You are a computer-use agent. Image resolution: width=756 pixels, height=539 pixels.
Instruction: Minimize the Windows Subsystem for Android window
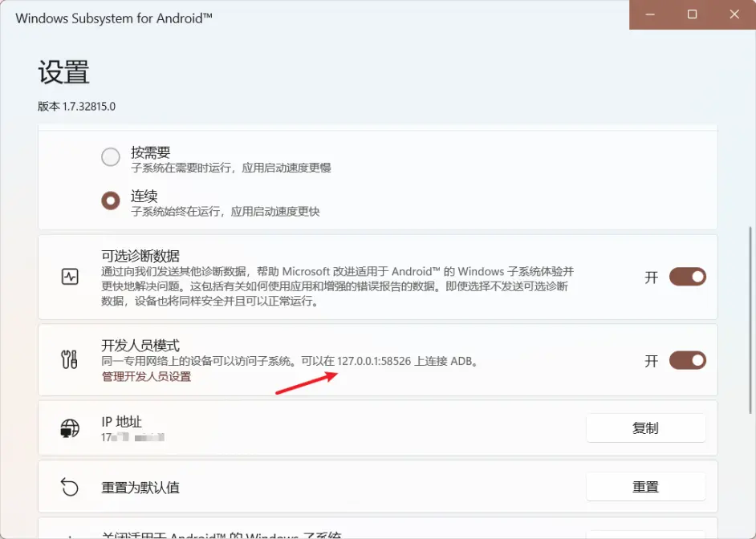[650, 14]
